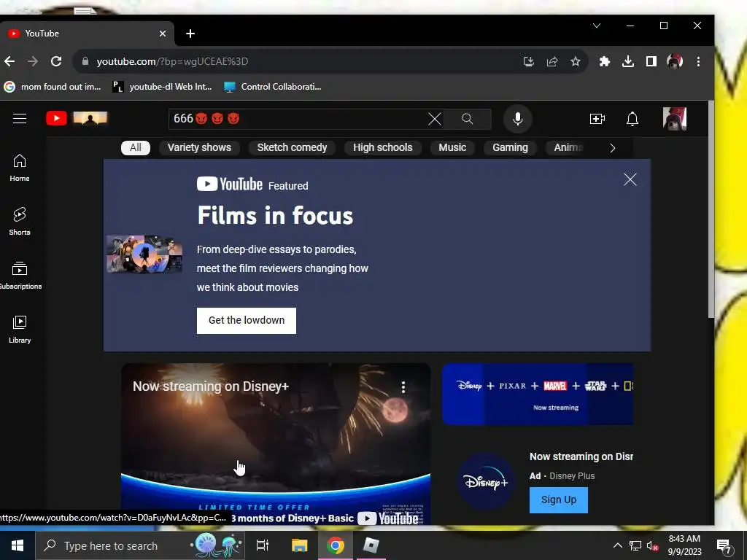
Task: Select the All filter chip
Action: point(136,147)
